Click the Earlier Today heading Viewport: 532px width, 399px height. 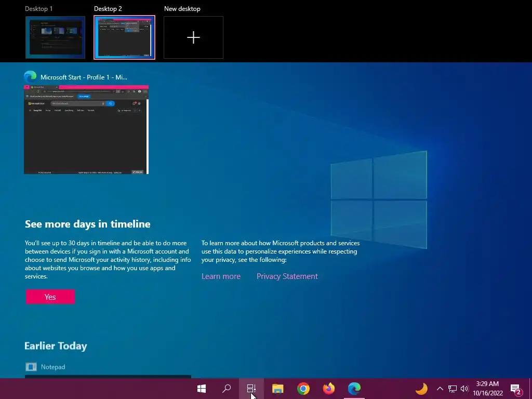coord(56,345)
